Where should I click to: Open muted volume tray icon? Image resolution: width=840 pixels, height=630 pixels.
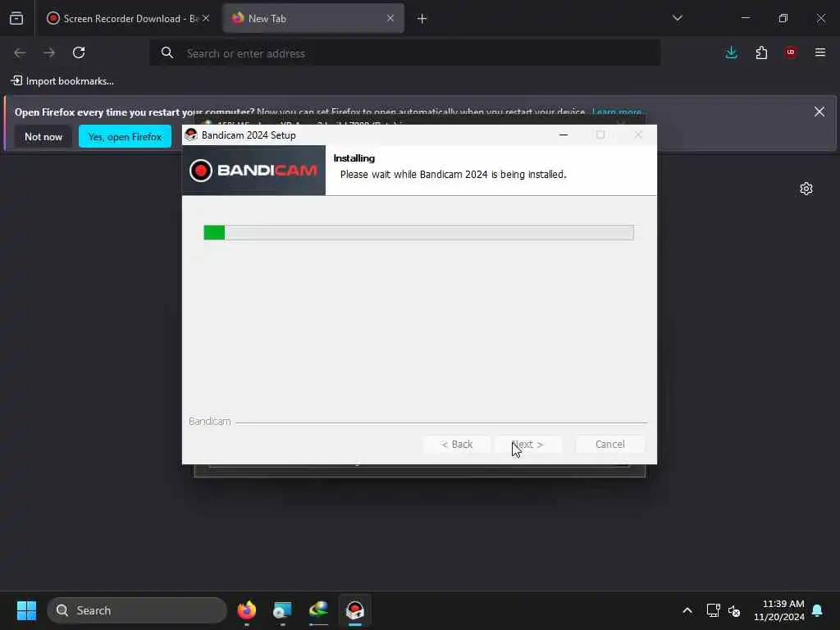click(734, 610)
